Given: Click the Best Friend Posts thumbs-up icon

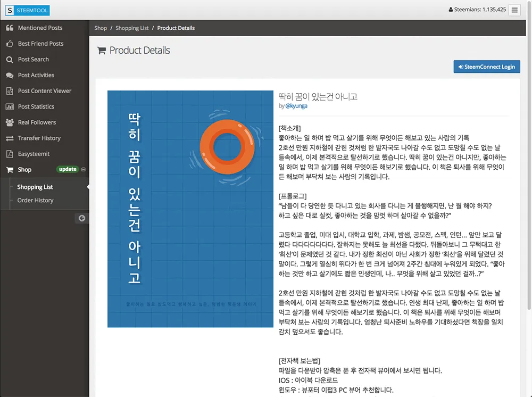Looking at the screenshot, I should 10,44.
